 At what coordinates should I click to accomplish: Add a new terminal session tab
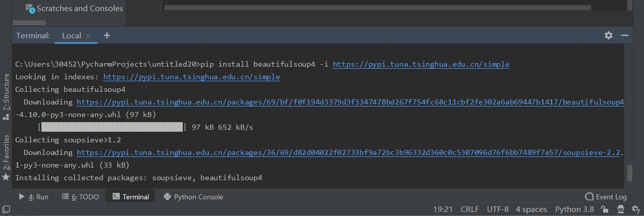tap(107, 35)
